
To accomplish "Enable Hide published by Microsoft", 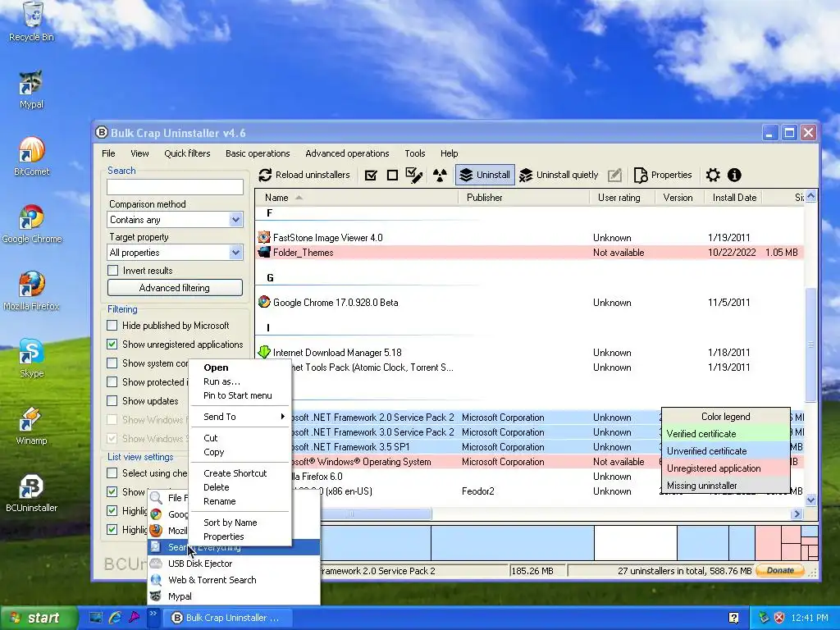I will coord(112,326).
